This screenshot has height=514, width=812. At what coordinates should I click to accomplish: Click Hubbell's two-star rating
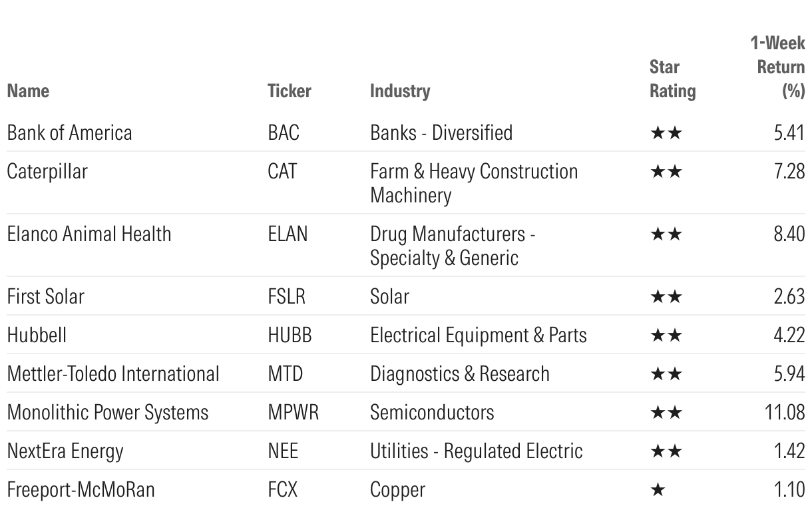point(666,335)
